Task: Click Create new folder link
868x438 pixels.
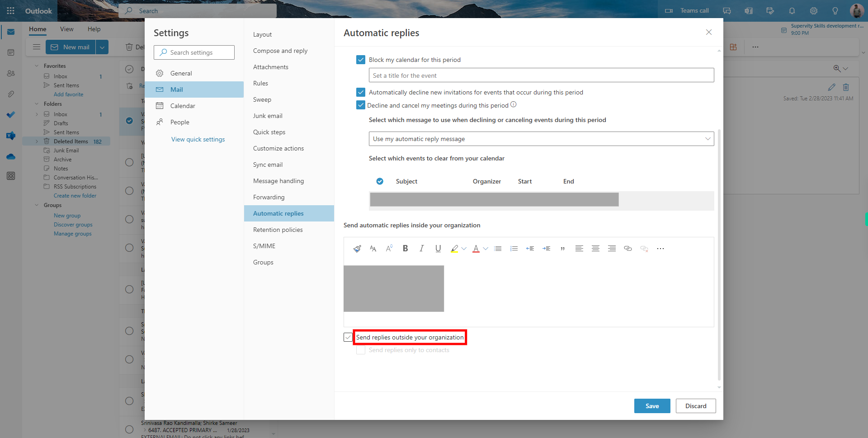Action: (75, 196)
